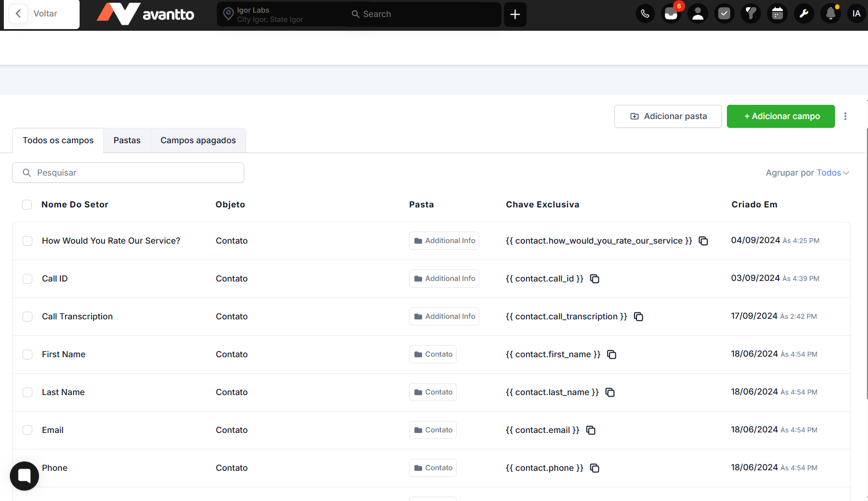Open the calendar icon
Screen dimensions: 868x501
(777, 14)
